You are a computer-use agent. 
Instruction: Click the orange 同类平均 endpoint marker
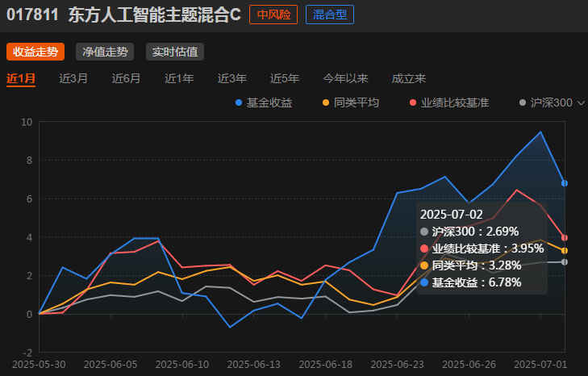pos(565,251)
